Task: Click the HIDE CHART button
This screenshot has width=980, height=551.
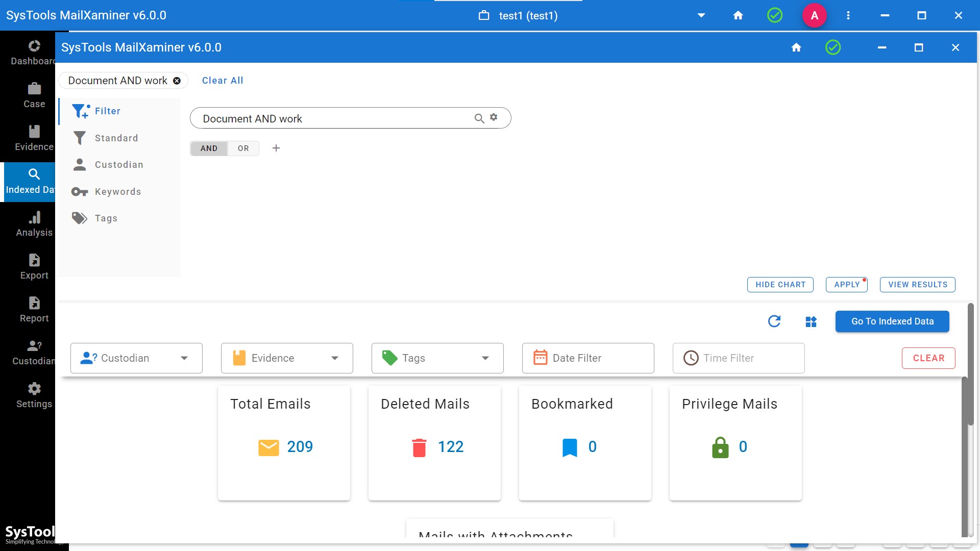Action: click(780, 285)
